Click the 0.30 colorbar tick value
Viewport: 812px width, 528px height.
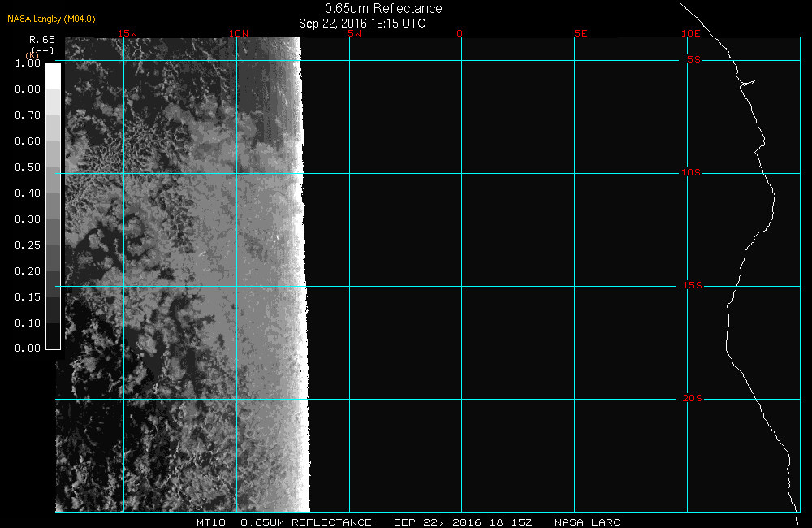coord(28,219)
